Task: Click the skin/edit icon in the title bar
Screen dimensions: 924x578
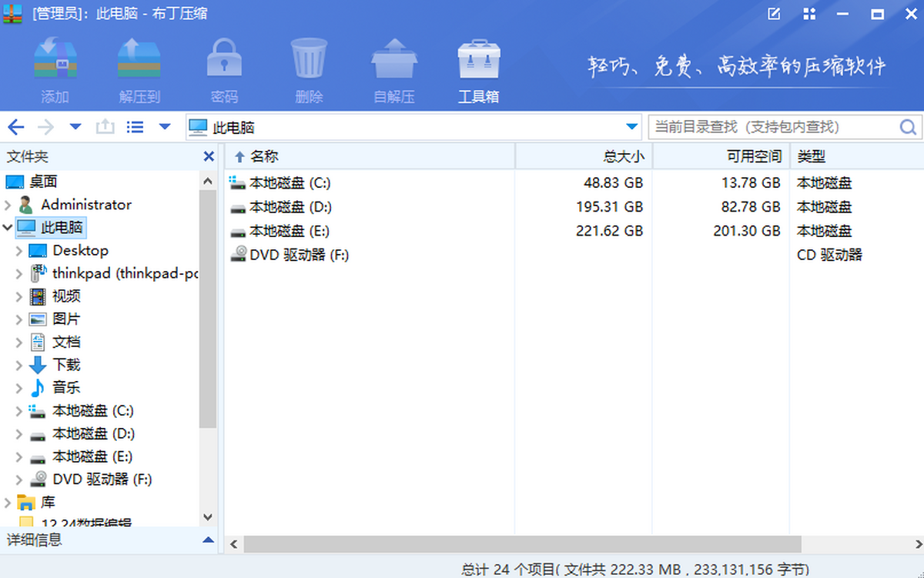Action: 775,14
